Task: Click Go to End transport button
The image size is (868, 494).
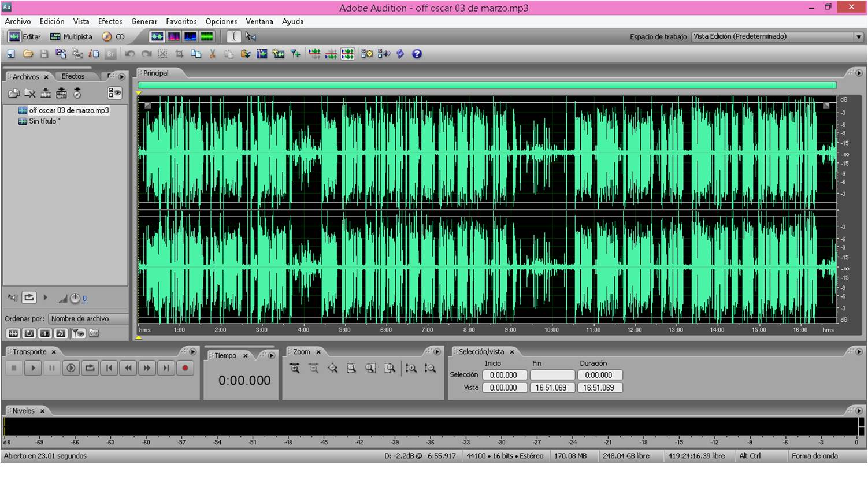Action: pos(166,368)
